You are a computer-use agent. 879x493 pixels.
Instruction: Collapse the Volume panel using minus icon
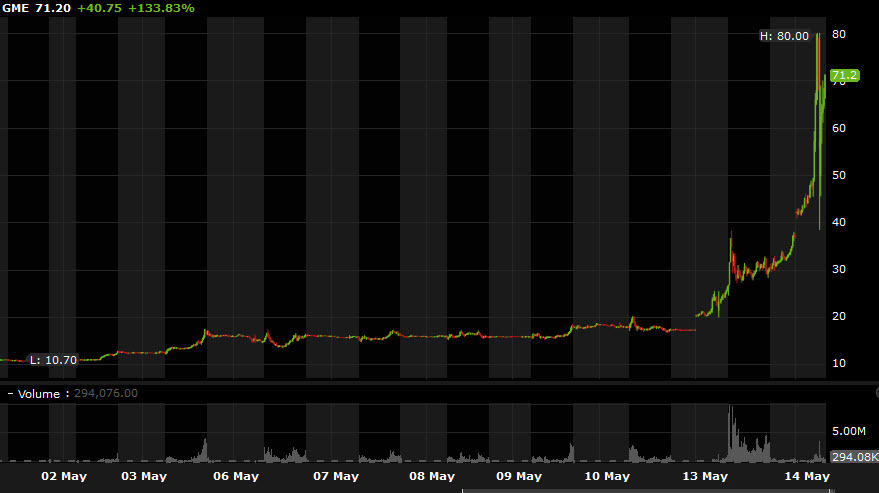click(x=11, y=394)
